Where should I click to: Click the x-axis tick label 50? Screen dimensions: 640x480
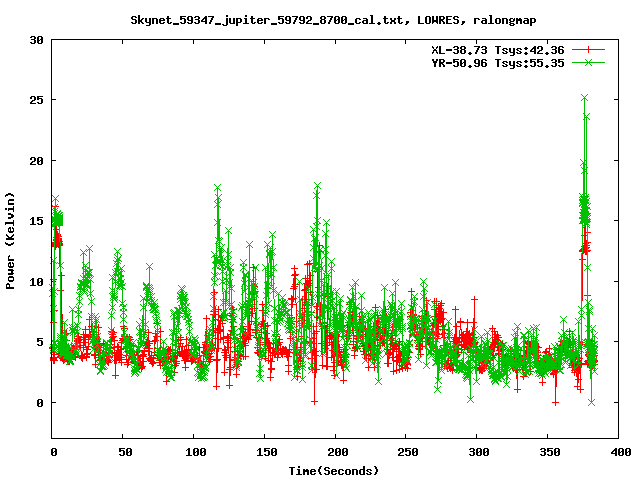click(x=125, y=452)
